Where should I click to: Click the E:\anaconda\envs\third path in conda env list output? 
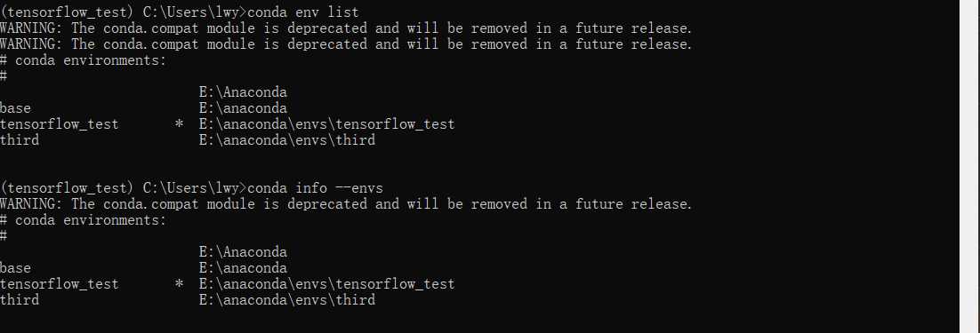[x=287, y=140]
